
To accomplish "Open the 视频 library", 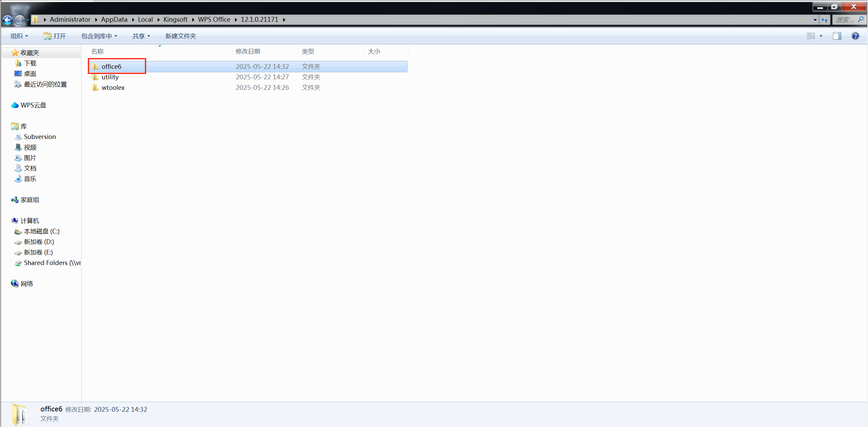I will 30,147.
